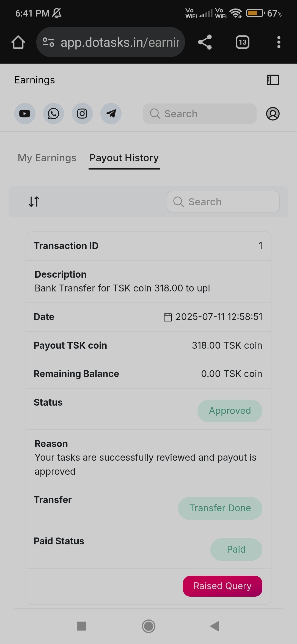Open the Telegram channel icon

111,114
